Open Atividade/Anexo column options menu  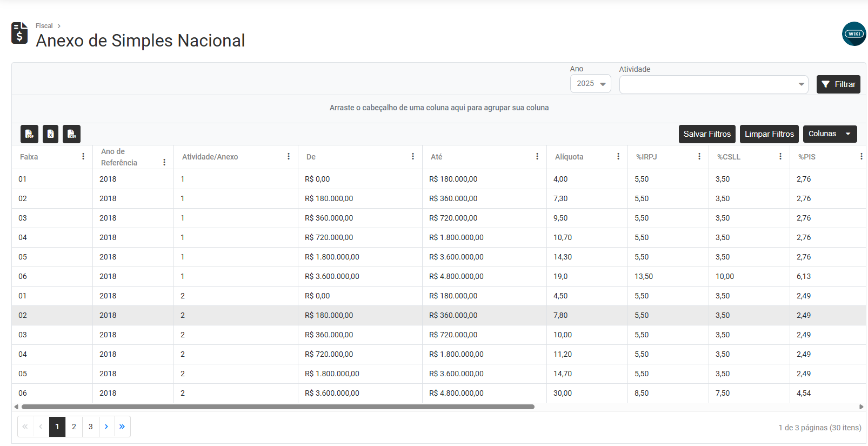coord(289,156)
